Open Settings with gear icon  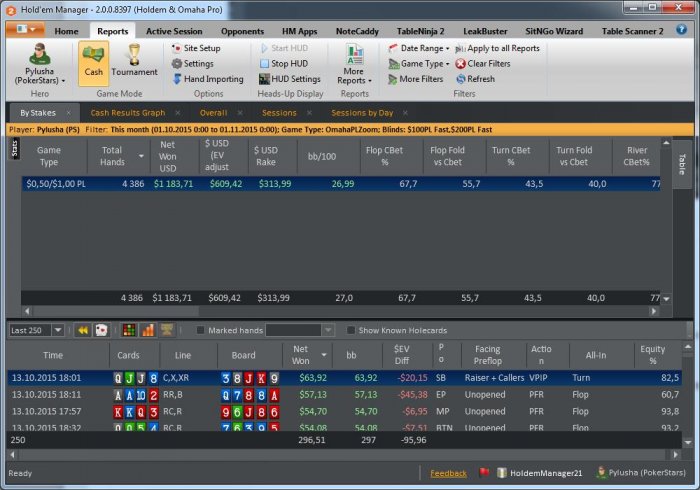pyautogui.click(x=193, y=64)
